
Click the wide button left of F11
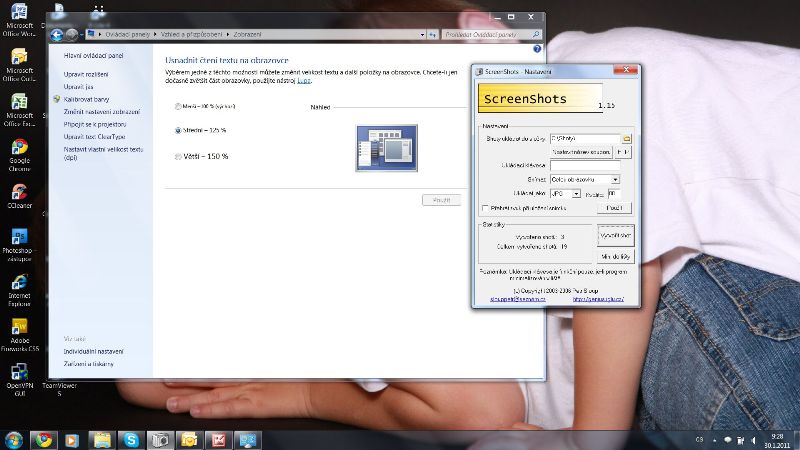click(x=582, y=152)
